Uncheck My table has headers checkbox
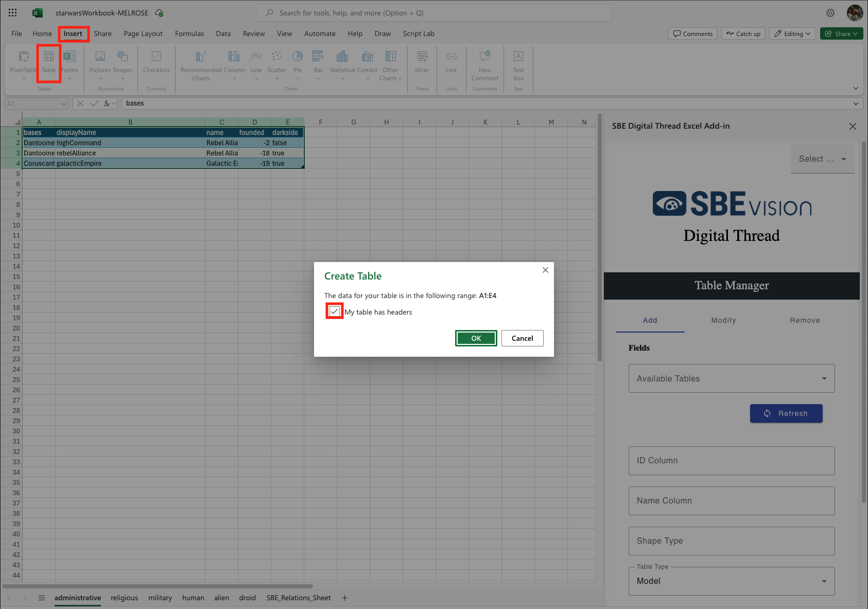This screenshot has width=868, height=609. click(x=335, y=311)
